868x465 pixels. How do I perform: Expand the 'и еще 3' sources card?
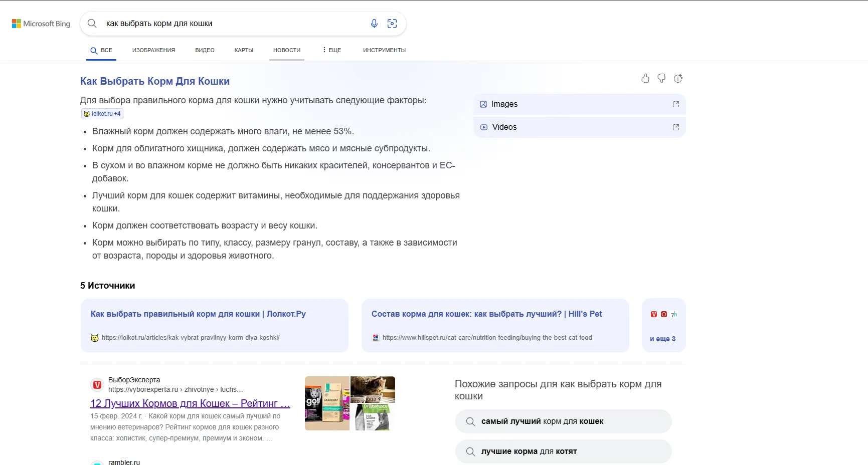tap(662, 339)
